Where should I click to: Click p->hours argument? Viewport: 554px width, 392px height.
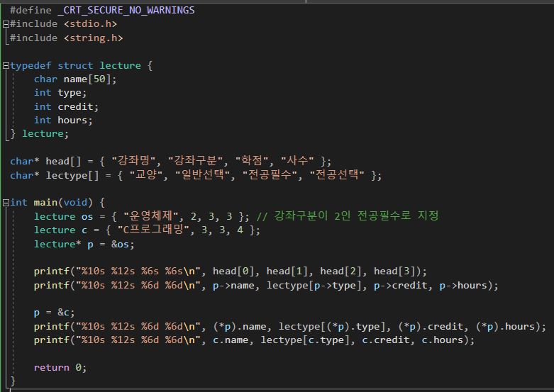coord(462,286)
